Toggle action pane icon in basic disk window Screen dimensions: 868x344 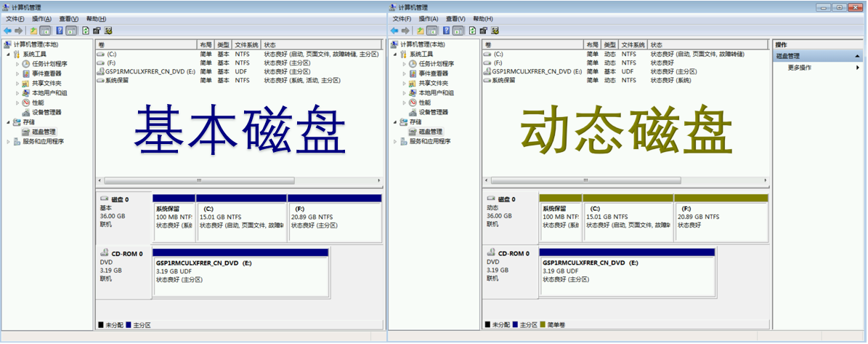(x=71, y=31)
